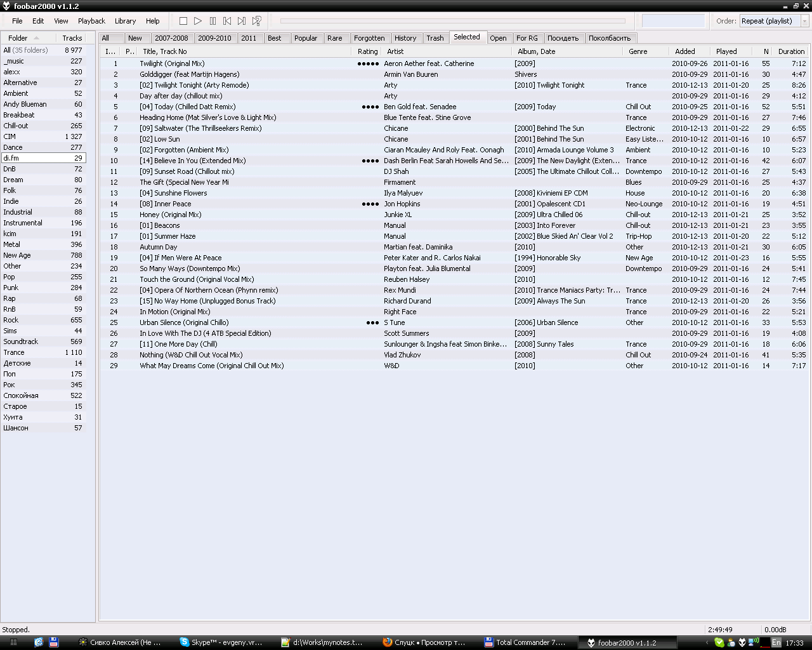Screen dimensions: 812x650
Task: Skip to the next track
Action: click(242, 21)
